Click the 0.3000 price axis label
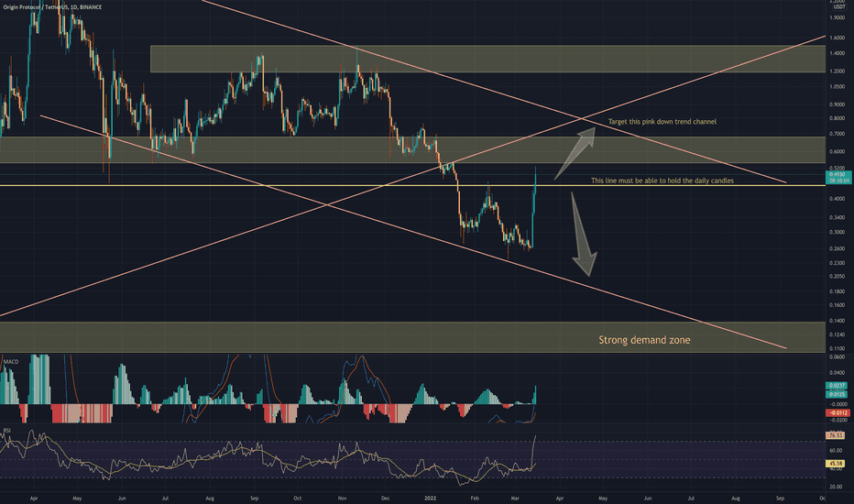Viewport: 854px width, 504px height. 838,232
